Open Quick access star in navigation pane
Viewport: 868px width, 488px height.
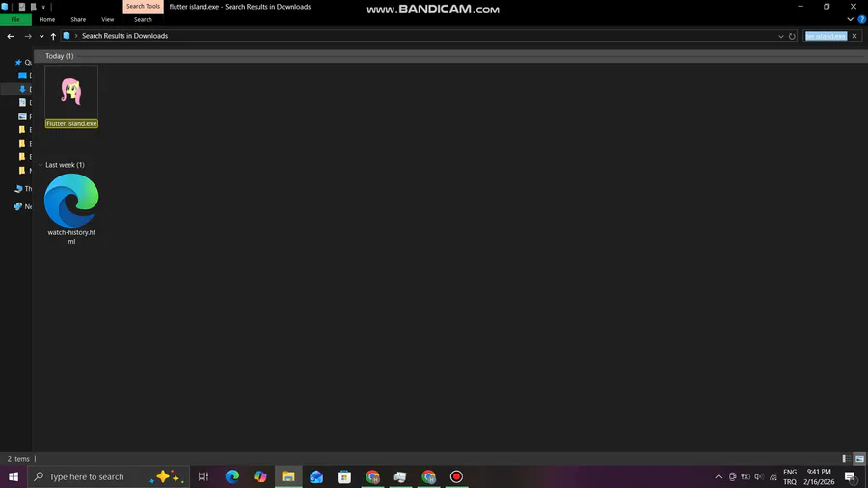coord(18,62)
